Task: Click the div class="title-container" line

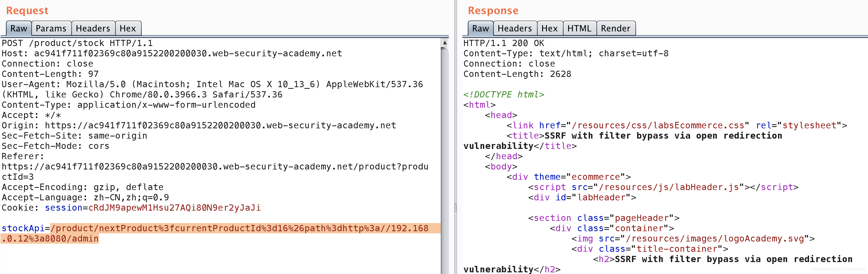Action: click(650, 249)
